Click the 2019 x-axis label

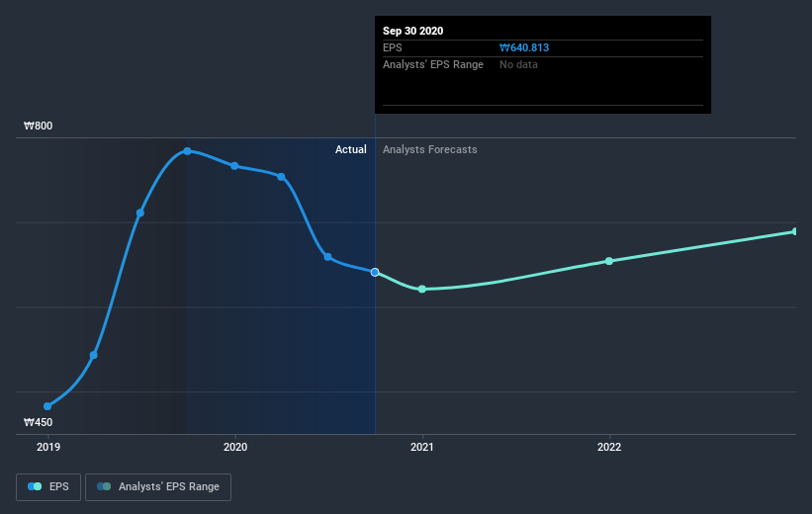(x=48, y=447)
